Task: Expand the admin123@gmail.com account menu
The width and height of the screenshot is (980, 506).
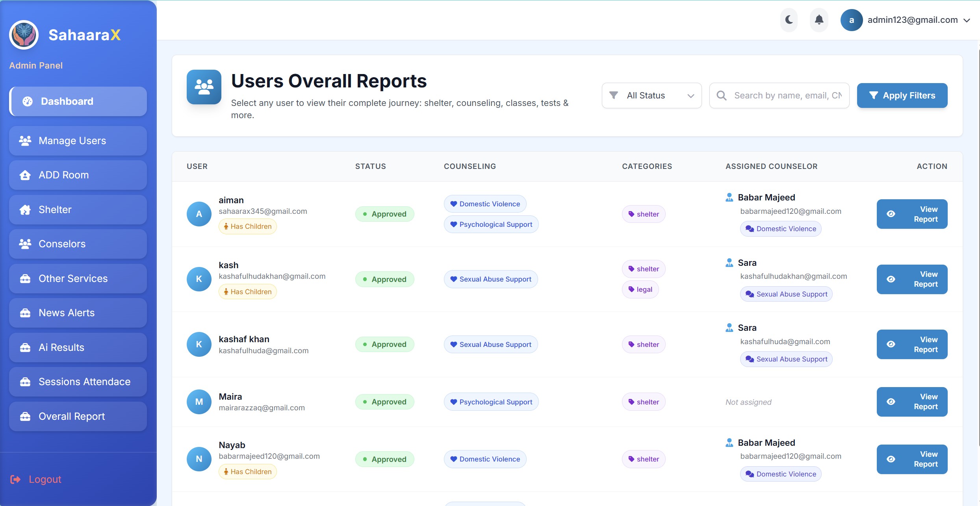Action: tap(966, 20)
